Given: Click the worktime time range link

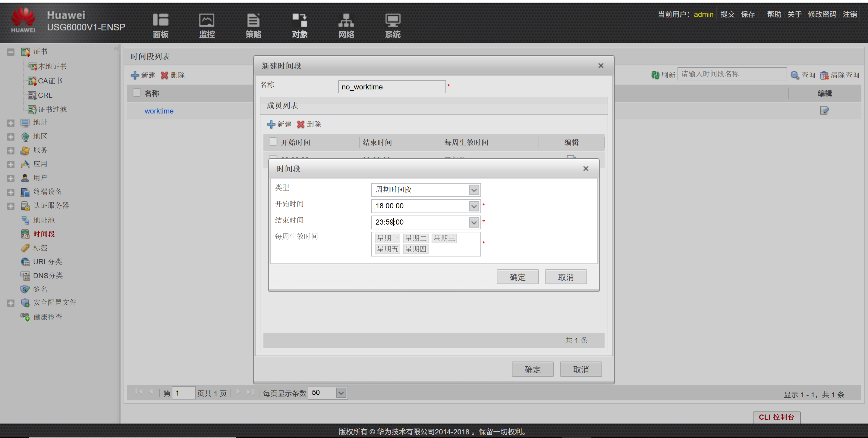Looking at the screenshot, I should click(159, 111).
